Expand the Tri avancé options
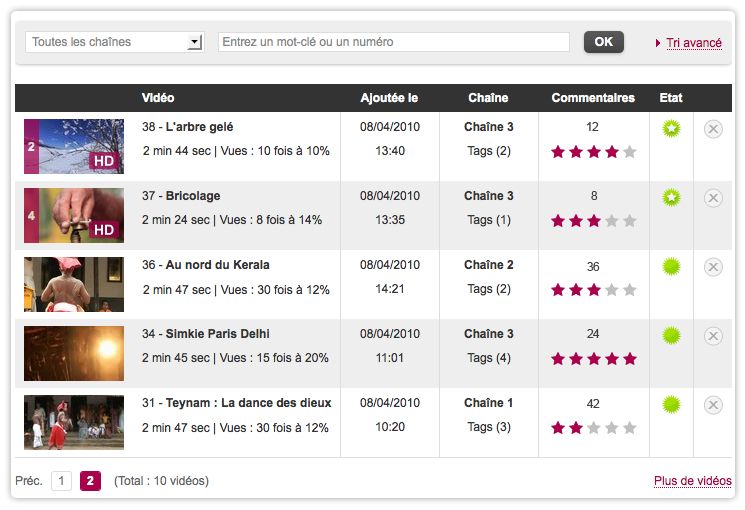The height and width of the screenshot is (510, 745). [693, 43]
